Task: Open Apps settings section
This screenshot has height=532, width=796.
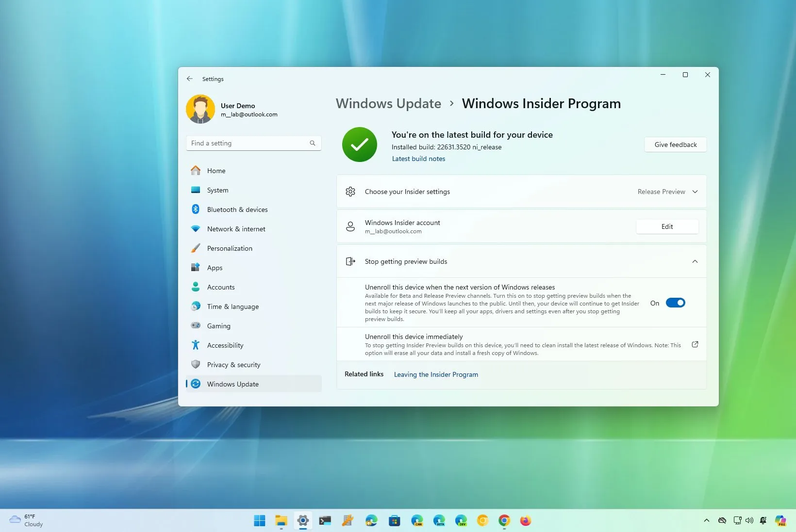Action: tap(253, 268)
